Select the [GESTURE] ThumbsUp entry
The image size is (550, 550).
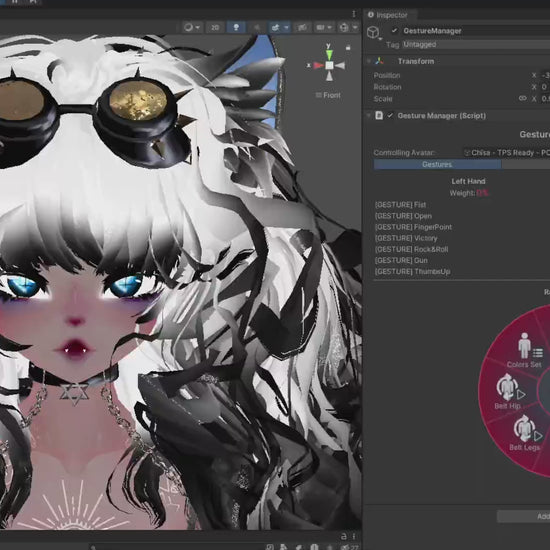412,271
